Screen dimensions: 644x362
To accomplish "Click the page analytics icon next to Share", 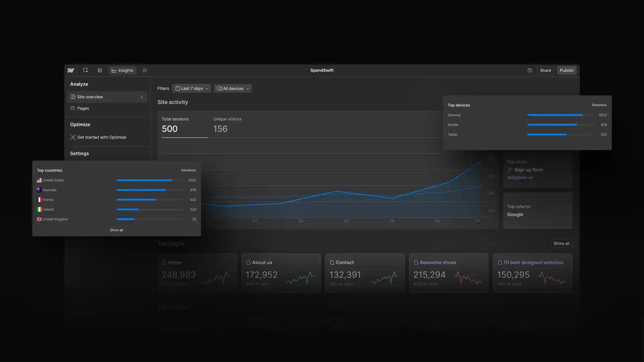I will (x=530, y=70).
